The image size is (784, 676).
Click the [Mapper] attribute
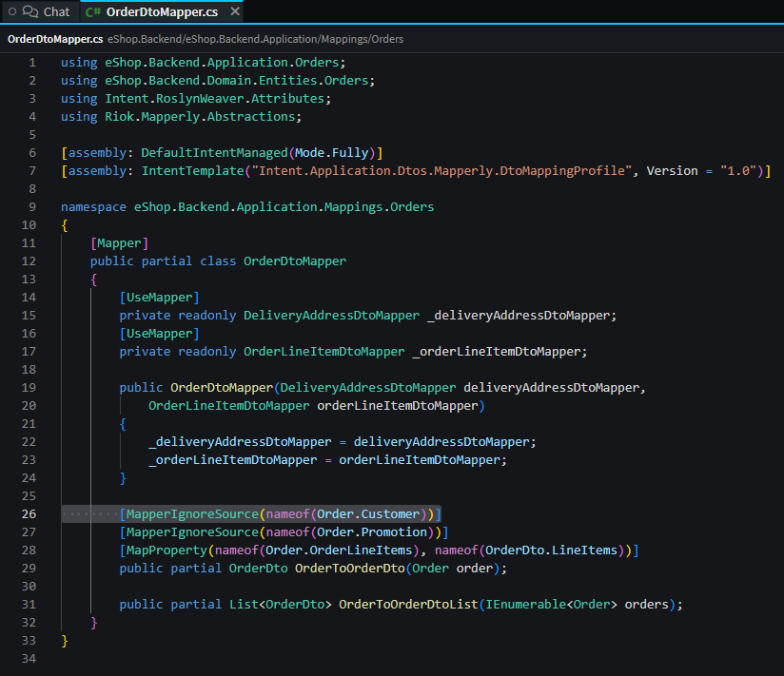click(119, 243)
